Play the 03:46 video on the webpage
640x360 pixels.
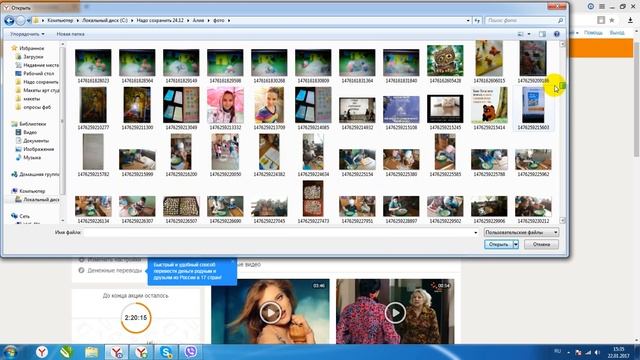(x=270, y=313)
